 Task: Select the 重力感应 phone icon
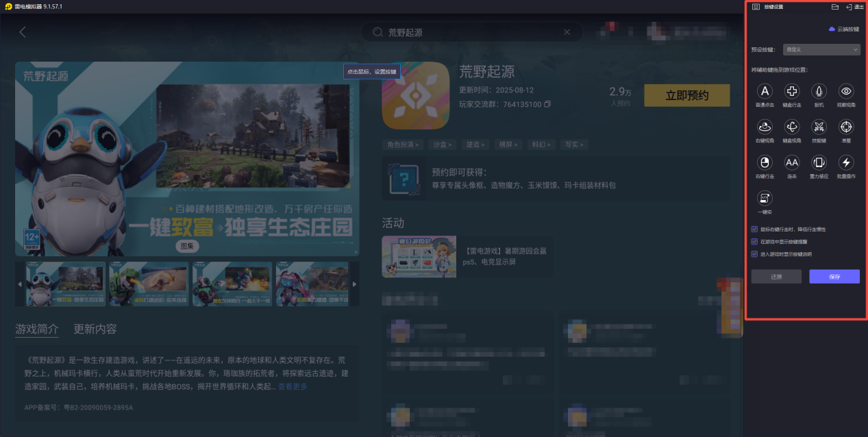point(819,162)
